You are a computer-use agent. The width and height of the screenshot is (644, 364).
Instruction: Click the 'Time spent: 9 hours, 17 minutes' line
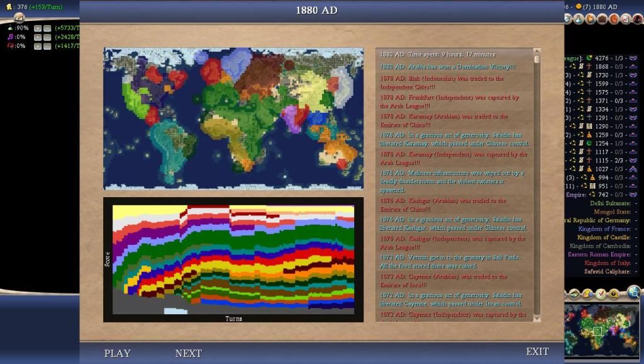pyautogui.click(x=438, y=54)
